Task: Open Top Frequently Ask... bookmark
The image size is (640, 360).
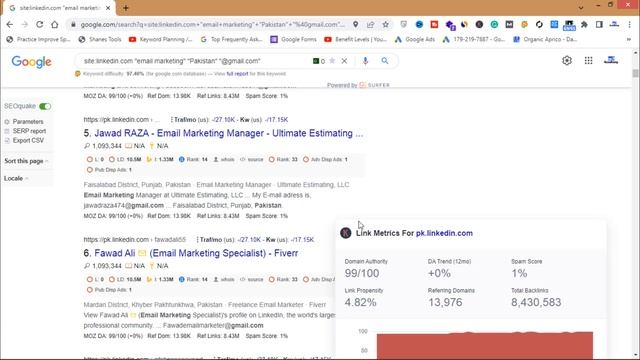Action: [231, 40]
